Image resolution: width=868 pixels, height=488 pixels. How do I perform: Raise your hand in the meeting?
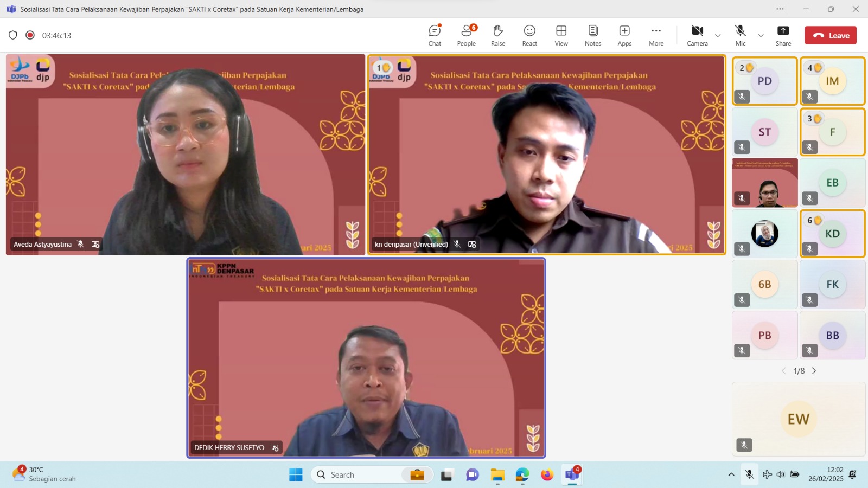498,36
